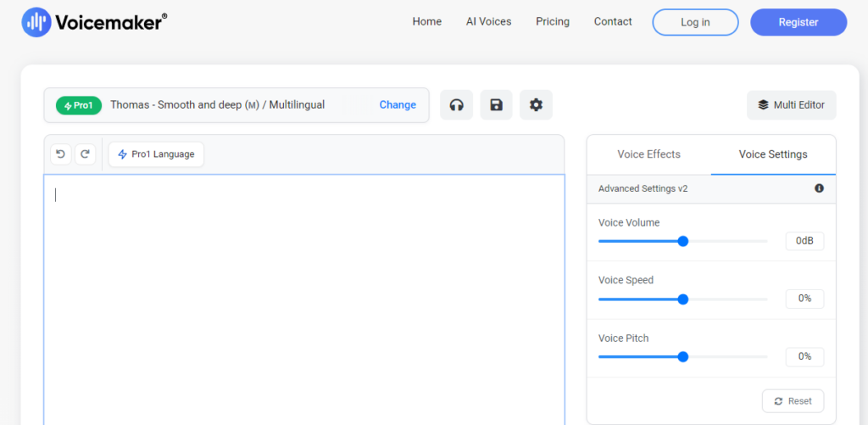Open the Pro1 Language selector
Screen dimensions: 868x425
[156, 154]
